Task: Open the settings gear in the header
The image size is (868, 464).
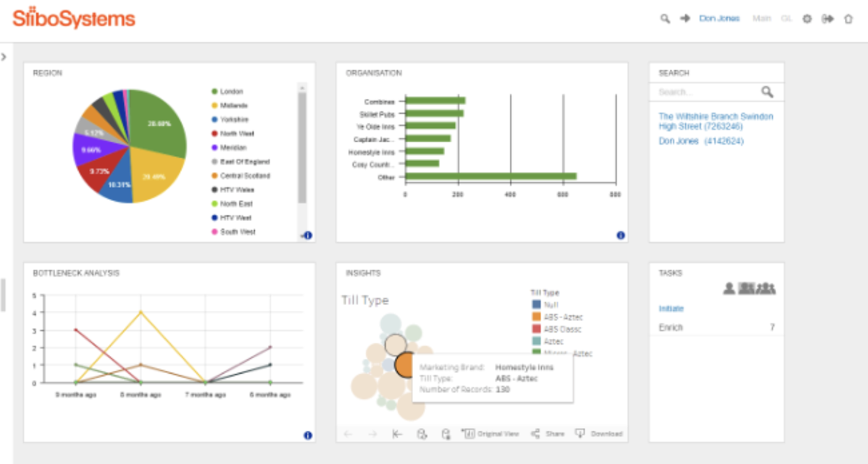Action: [807, 19]
